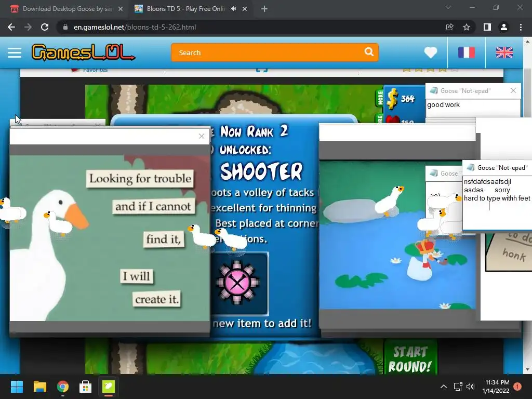Click the goose pond picture window
The width and height of the screenshot is (532, 399).
pos(397,235)
